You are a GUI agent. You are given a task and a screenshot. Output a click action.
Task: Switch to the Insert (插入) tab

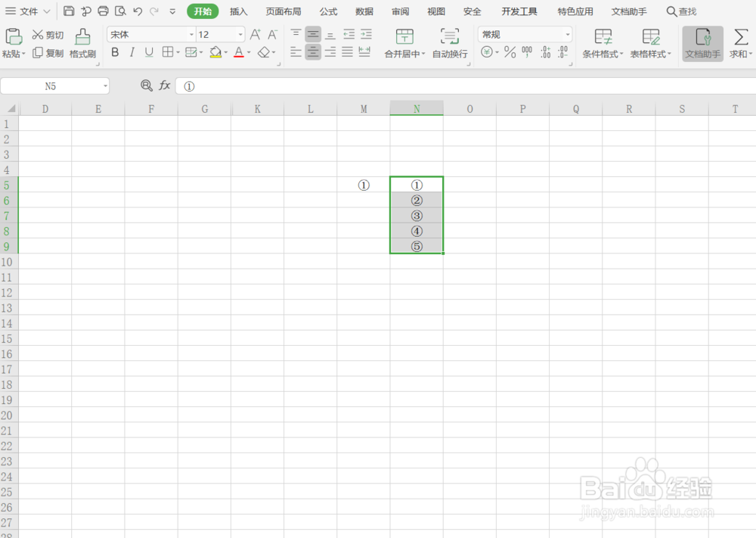(x=239, y=11)
